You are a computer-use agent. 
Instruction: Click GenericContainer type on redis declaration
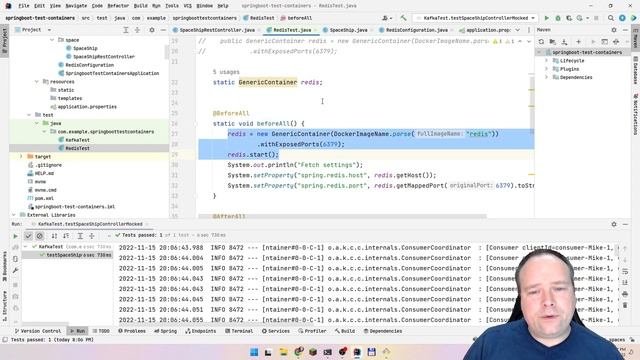pyautogui.click(x=268, y=82)
